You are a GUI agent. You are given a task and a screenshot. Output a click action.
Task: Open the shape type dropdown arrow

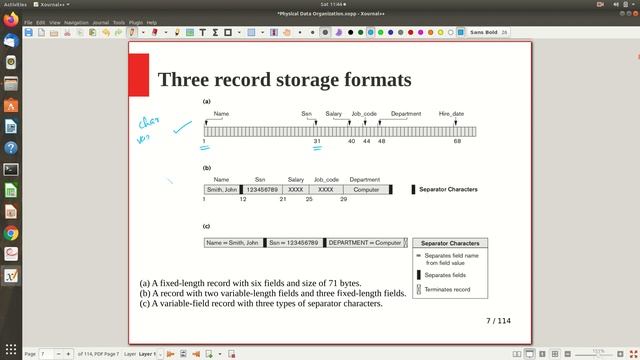[239, 33]
